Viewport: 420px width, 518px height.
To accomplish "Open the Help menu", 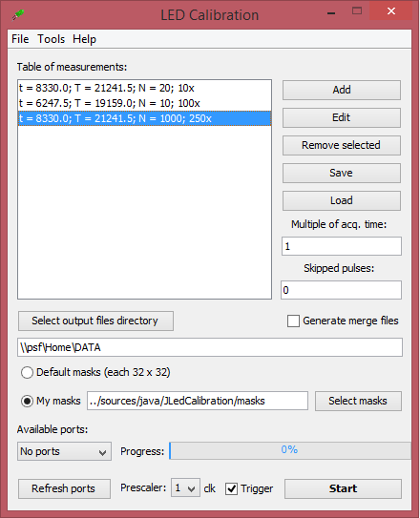I will [84, 39].
